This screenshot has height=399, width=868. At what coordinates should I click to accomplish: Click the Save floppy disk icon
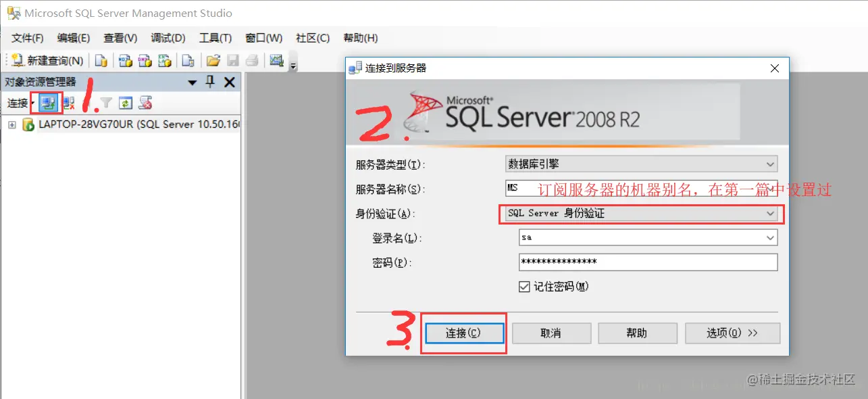[x=232, y=61]
